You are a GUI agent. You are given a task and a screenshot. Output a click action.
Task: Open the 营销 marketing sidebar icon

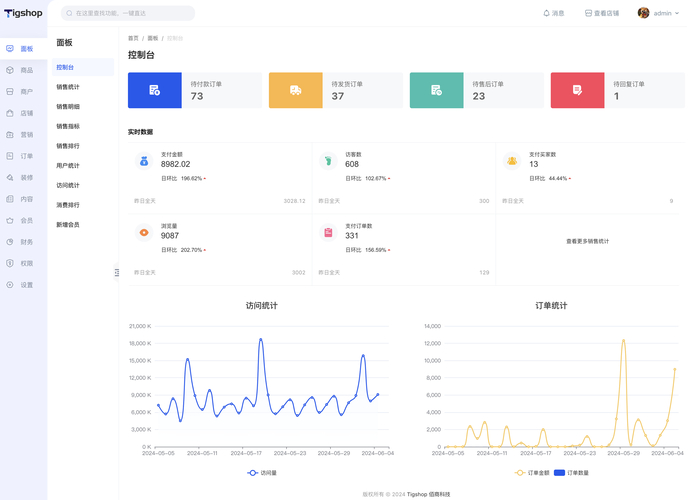pyautogui.click(x=10, y=134)
